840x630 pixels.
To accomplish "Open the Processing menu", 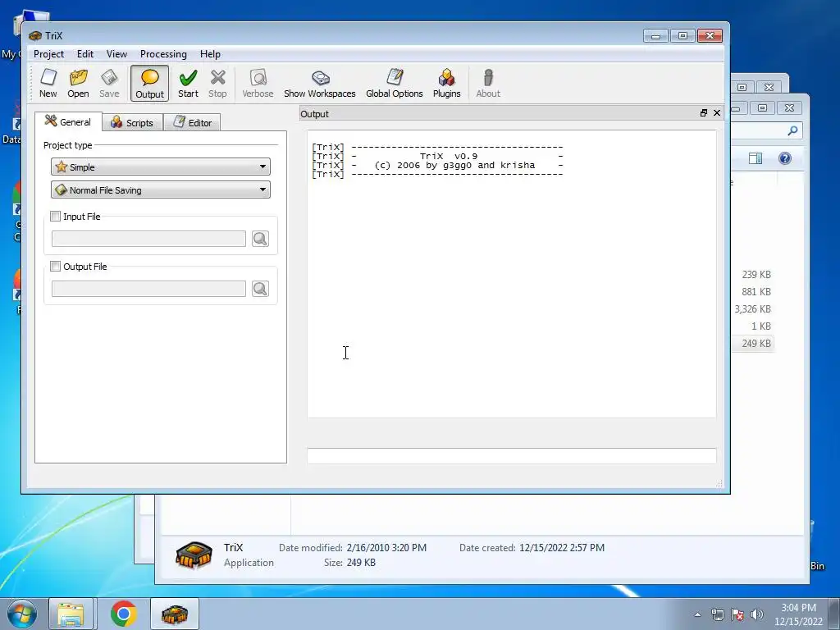I will 163,54.
